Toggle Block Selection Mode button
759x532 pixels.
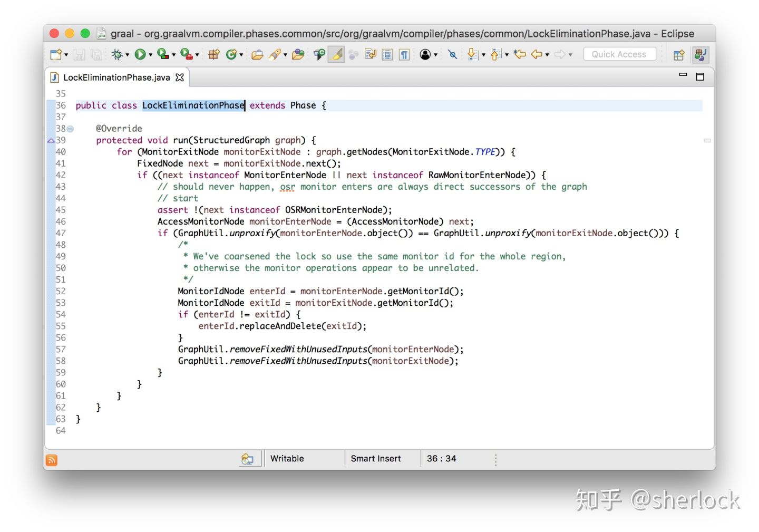coord(387,54)
